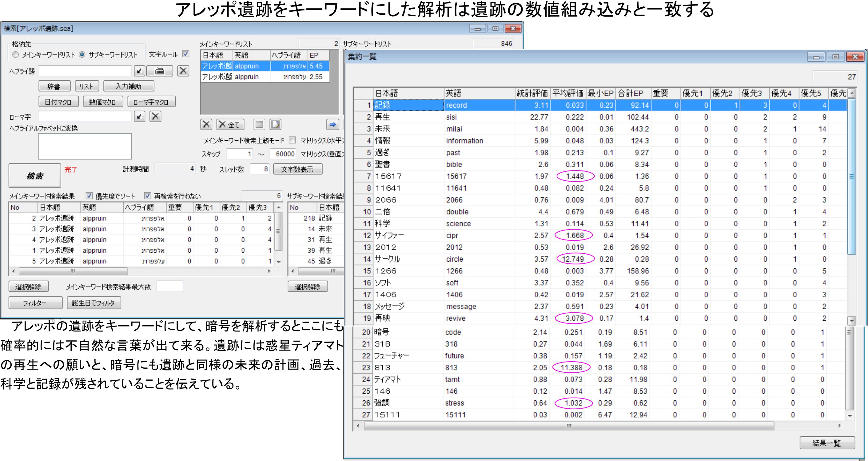Viewport: 868px width, 461px height.
Task: Click the blank square icon below the main keyword list
Action: (259, 124)
